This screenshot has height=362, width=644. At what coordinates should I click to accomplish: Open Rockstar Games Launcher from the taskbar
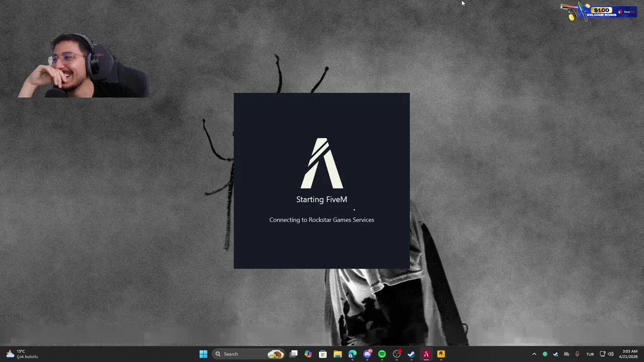click(x=441, y=354)
